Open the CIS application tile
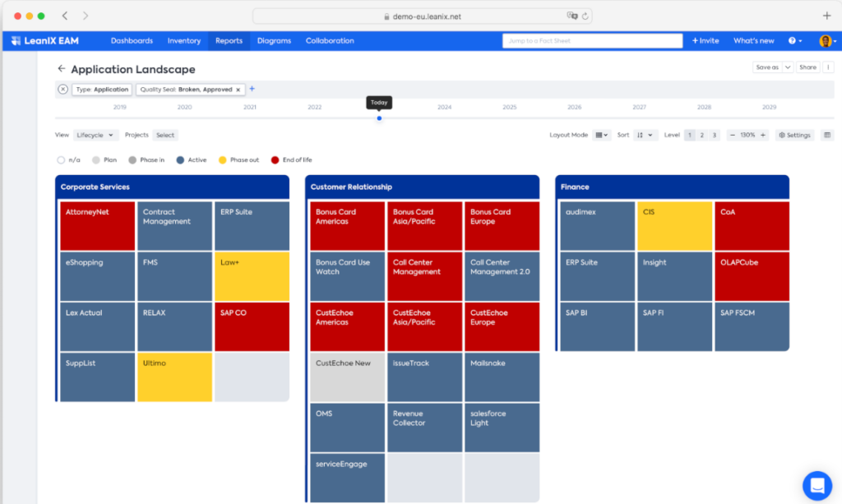 point(674,226)
